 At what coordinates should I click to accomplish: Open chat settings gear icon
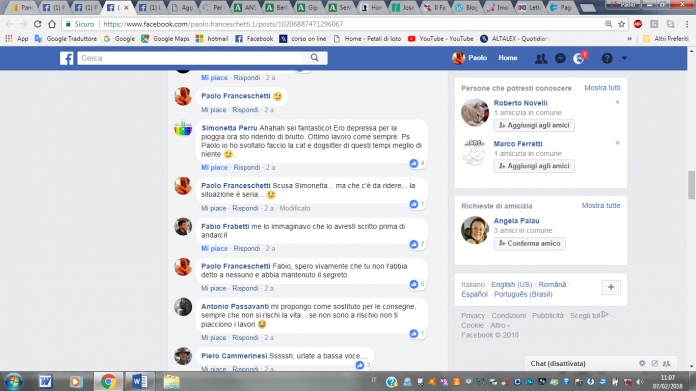pyautogui.click(x=642, y=363)
